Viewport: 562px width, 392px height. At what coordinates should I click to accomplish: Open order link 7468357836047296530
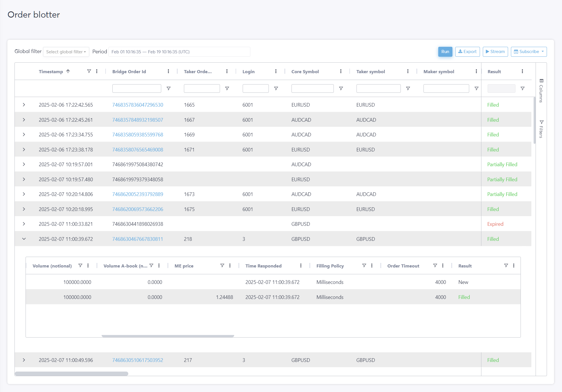(138, 105)
